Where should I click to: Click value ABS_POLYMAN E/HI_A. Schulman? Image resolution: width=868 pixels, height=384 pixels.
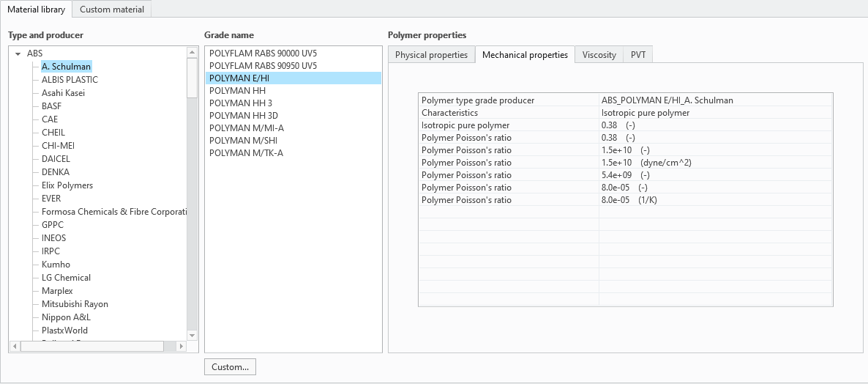667,100
